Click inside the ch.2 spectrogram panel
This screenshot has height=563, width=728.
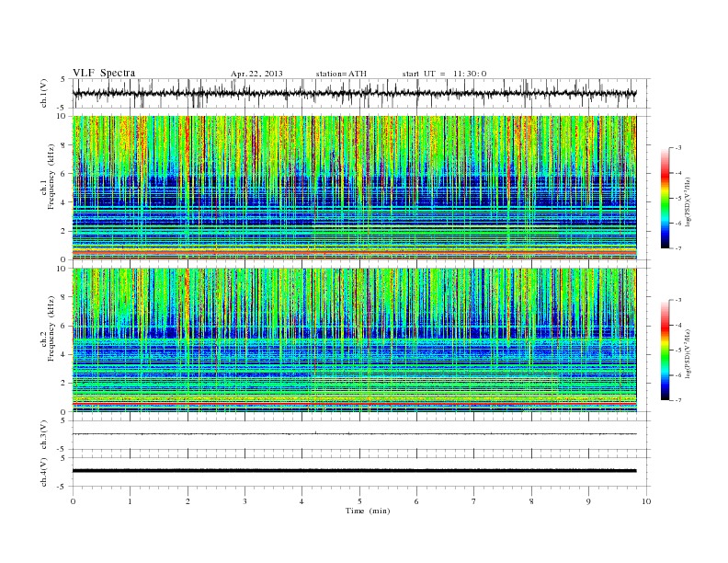click(354, 339)
